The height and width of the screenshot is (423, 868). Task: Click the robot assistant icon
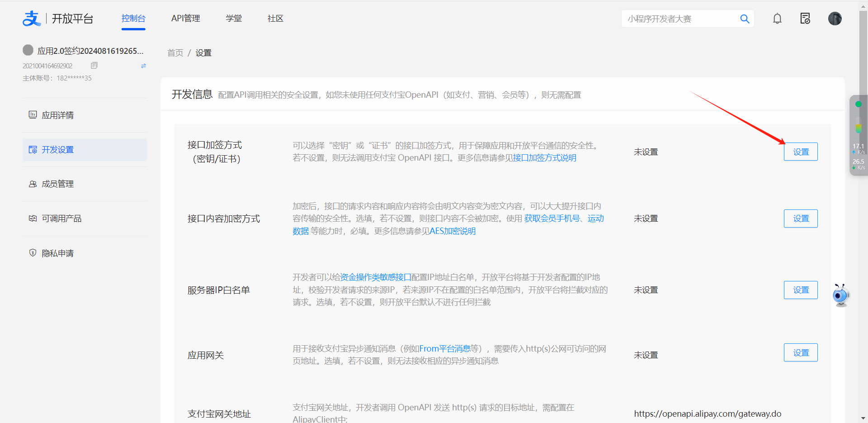840,295
